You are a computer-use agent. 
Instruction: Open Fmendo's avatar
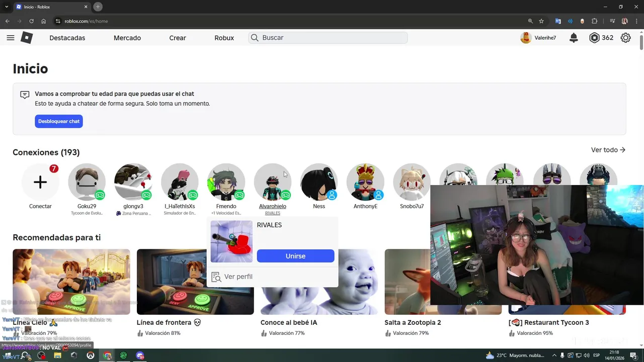click(226, 182)
